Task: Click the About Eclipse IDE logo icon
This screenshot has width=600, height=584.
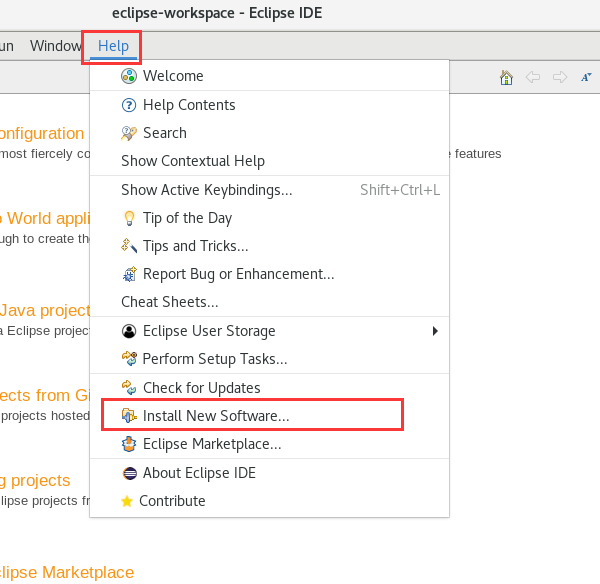Action: [x=129, y=473]
